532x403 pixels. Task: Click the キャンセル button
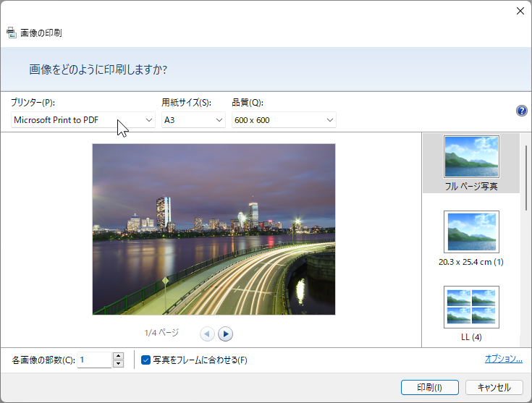click(x=494, y=387)
